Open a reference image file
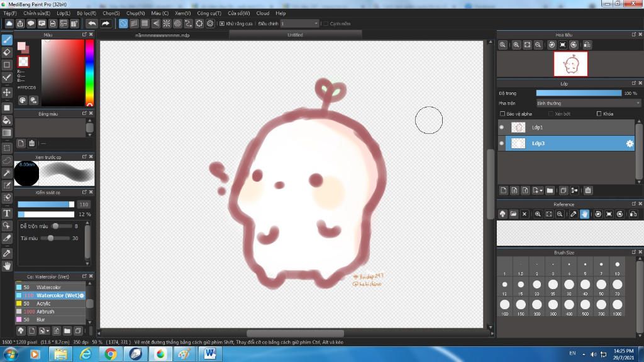The height and width of the screenshot is (362, 644). pos(513,214)
